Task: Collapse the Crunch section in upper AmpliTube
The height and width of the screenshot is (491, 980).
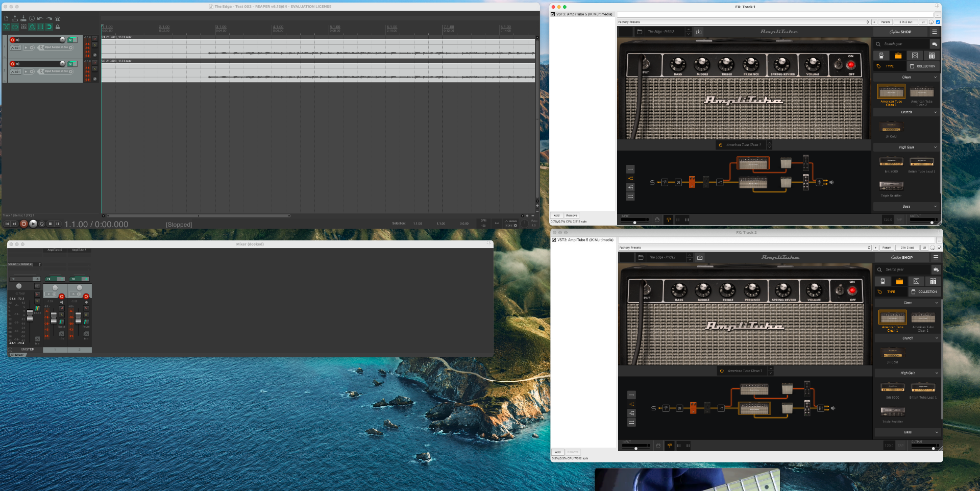Action: 906,112
